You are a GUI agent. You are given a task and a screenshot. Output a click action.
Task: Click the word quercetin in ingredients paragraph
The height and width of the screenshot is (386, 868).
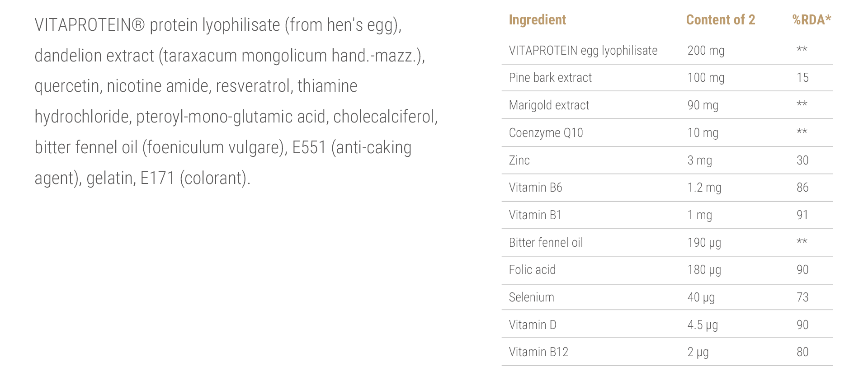[x=67, y=86]
